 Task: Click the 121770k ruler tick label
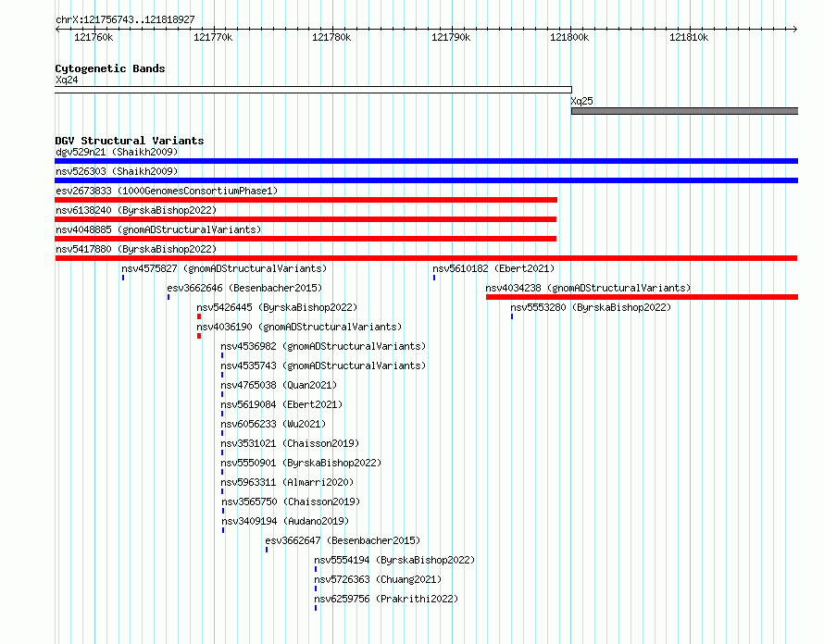coord(213,37)
